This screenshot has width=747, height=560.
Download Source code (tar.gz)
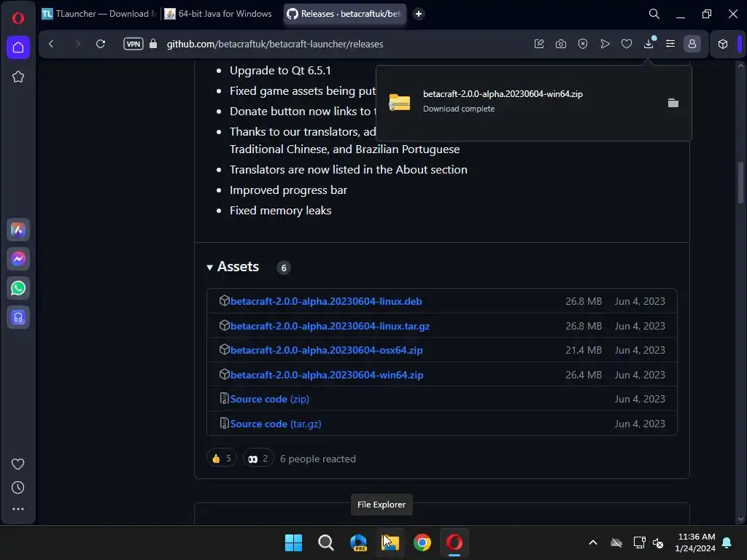275,424
